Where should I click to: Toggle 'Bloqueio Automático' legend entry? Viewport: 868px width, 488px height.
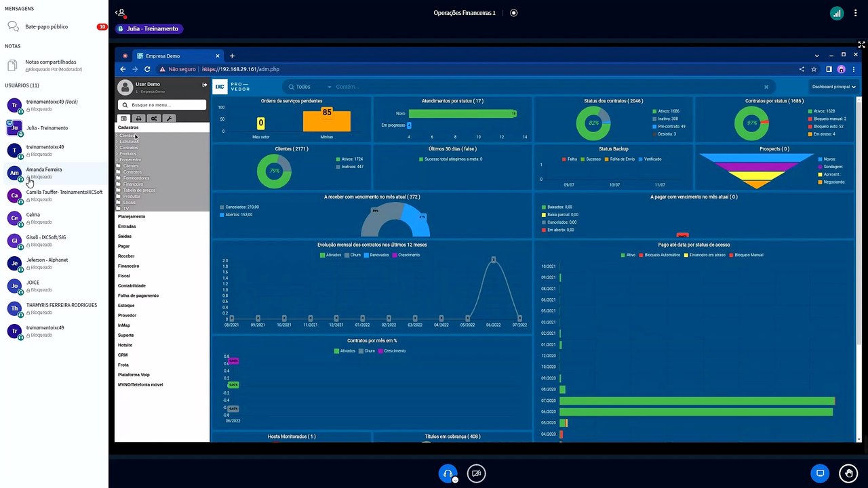tap(660, 255)
